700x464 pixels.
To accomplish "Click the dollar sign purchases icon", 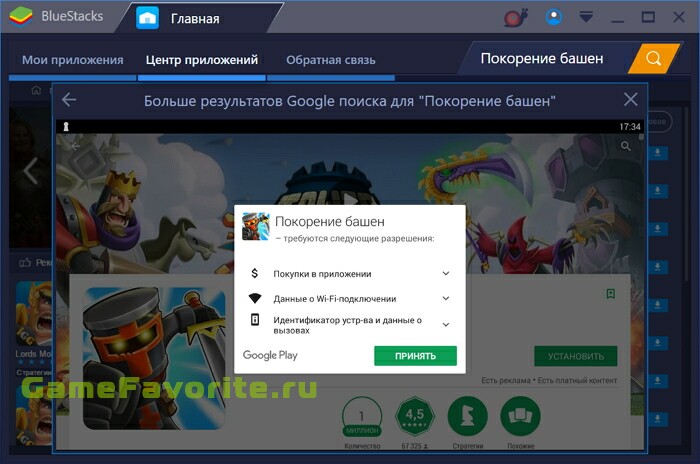I will pyautogui.click(x=254, y=273).
